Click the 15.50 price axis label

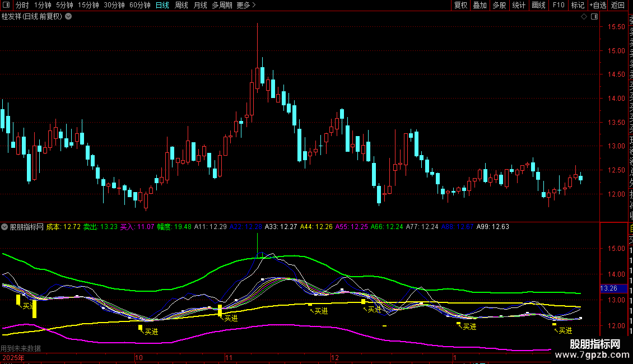pyautogui.click(x=616, y=27)
